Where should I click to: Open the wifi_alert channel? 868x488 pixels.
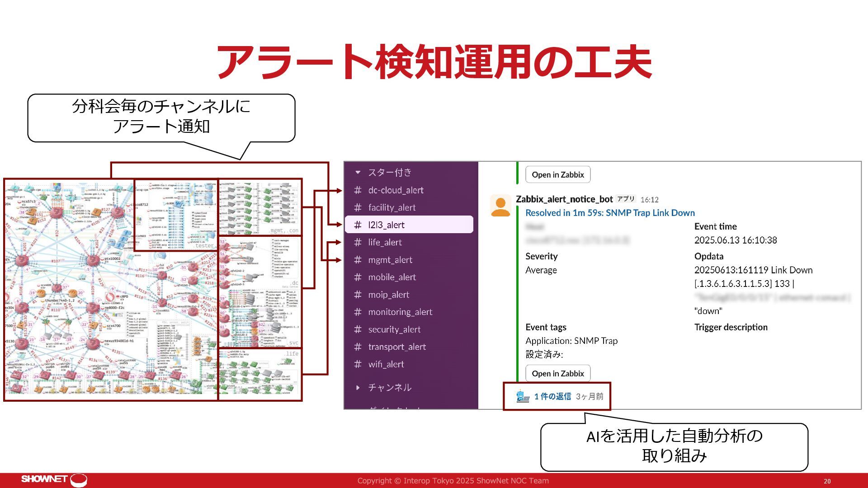pos(386,364)
